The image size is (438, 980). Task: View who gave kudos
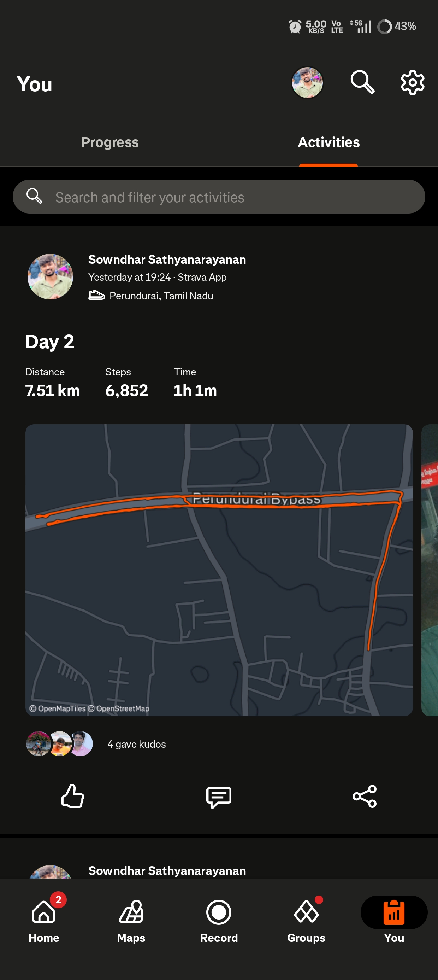pos(136,744)
